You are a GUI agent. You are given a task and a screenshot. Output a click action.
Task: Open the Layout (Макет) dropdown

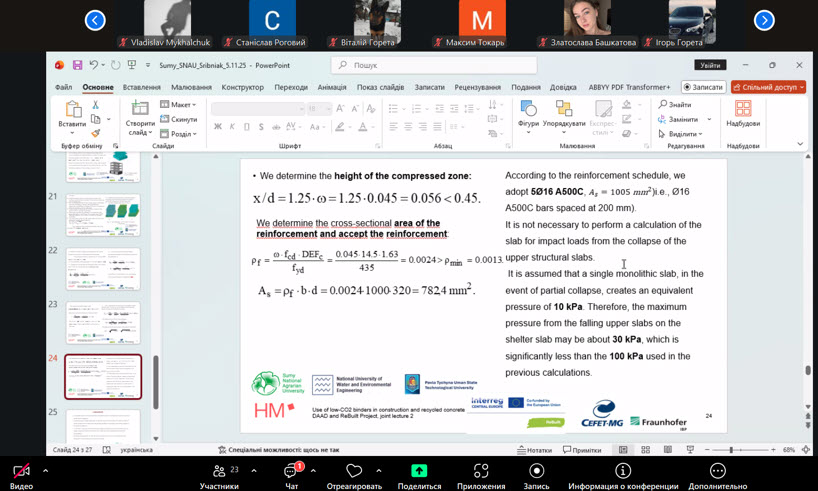180,105
